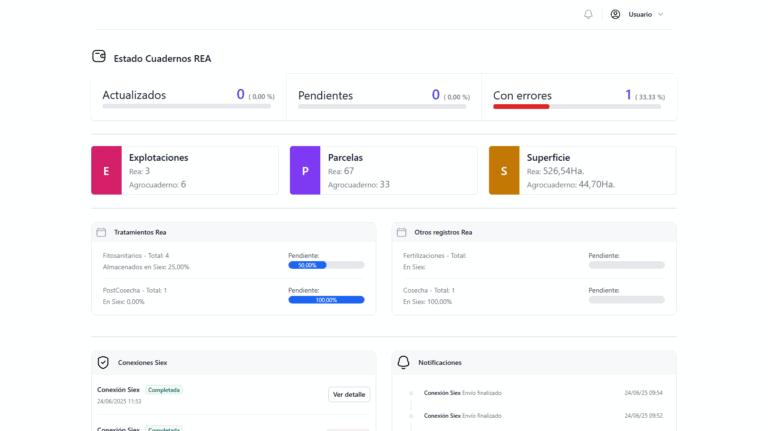Image resolution: width=768 pixels, height=431 pixels.
Task: Select the orange Superficie S tile
Action: click(504, 171)
